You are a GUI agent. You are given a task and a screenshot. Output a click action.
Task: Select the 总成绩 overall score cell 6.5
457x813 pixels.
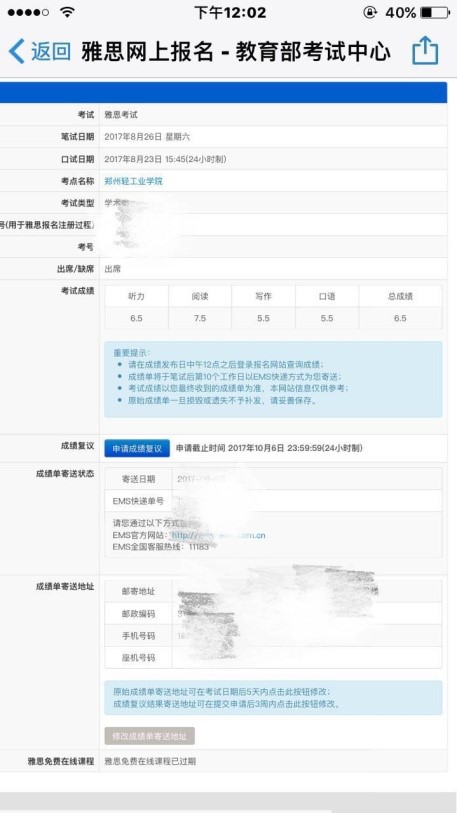pos(400,318)
